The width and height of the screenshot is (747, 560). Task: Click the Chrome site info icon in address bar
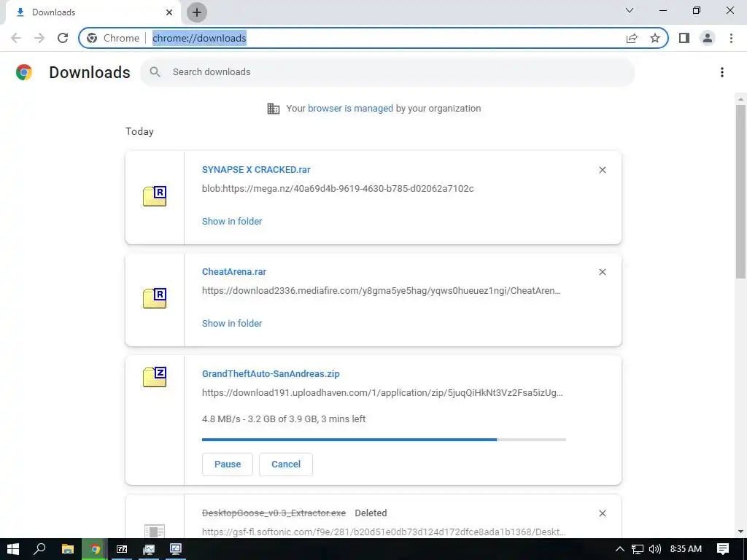pyautogui.click(x=92, y=38)
